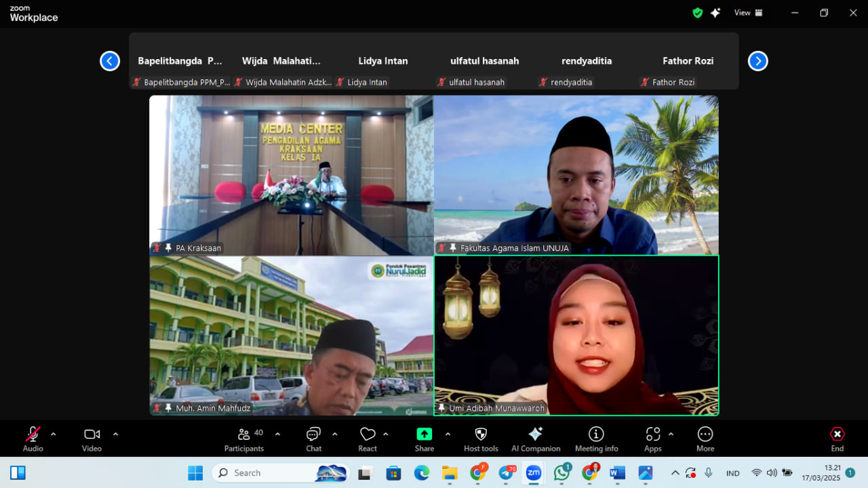This screenshot has height=488, width=868.
Task: Click the microphone tray icon
Action: click(709, 473)
